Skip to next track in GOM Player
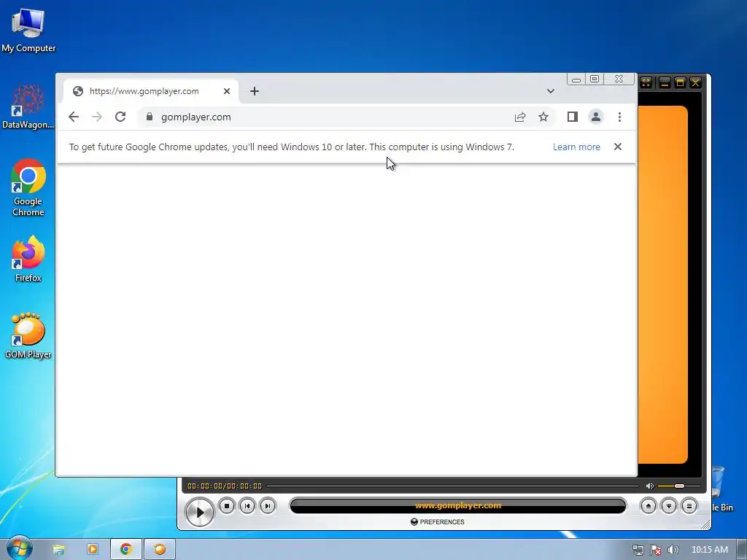 coord(268,506)
